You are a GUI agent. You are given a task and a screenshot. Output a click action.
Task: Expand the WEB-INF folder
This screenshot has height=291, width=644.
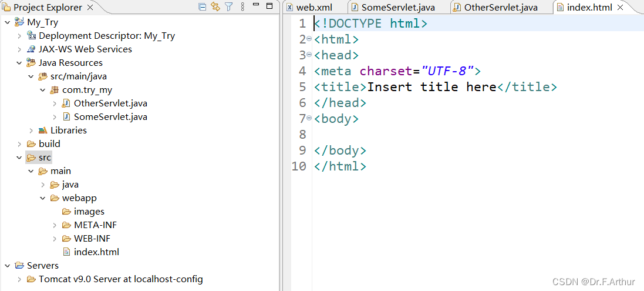(55, 239)
